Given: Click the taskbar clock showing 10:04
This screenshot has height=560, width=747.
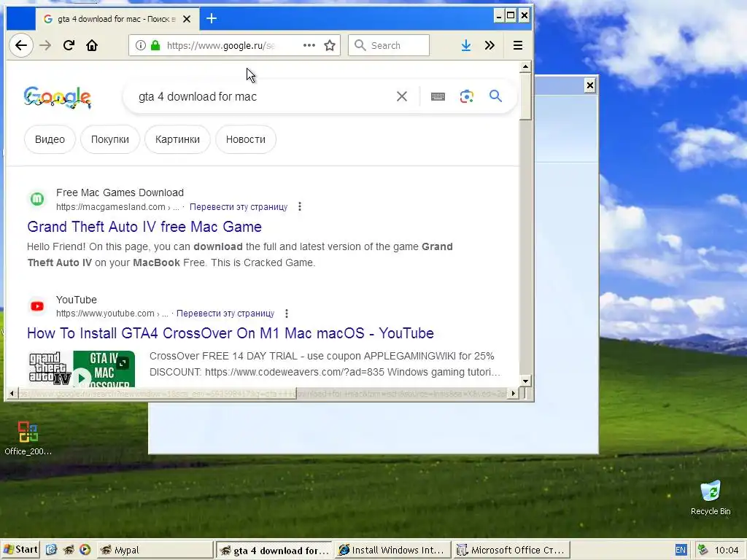Looking at the screenshot, I should click(727, 550).
